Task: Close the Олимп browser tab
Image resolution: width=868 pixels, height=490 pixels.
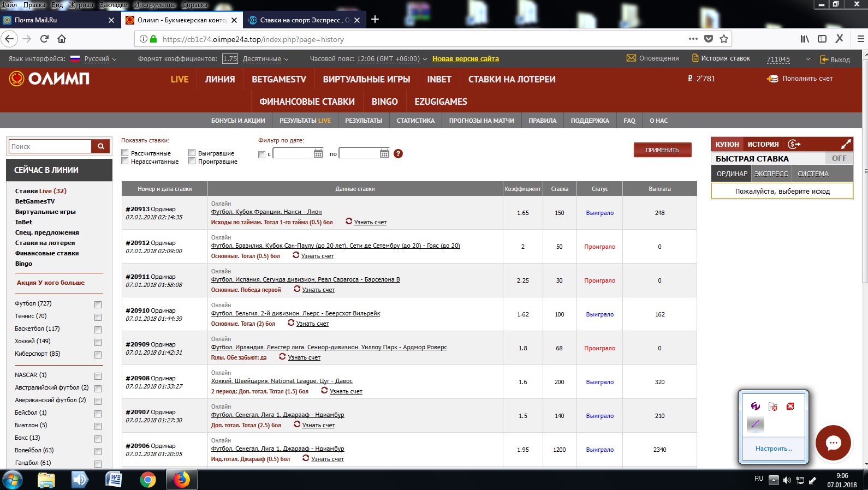Action: 234,20
